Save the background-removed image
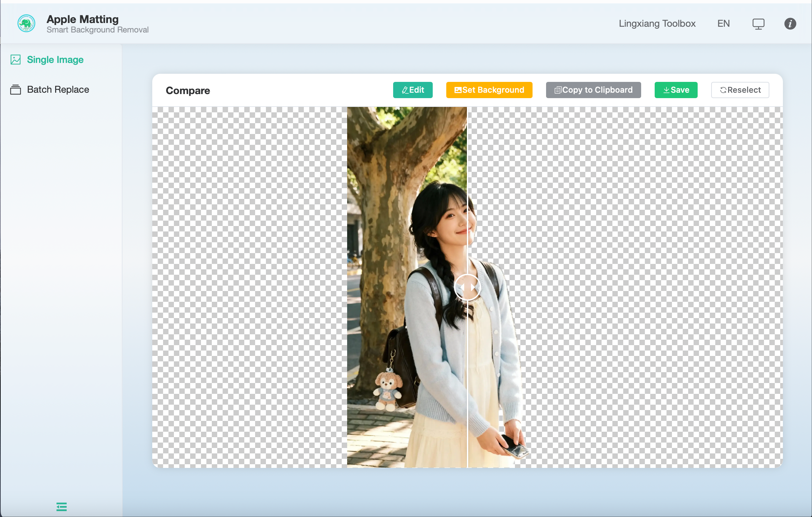 click(x=676, y=90)
